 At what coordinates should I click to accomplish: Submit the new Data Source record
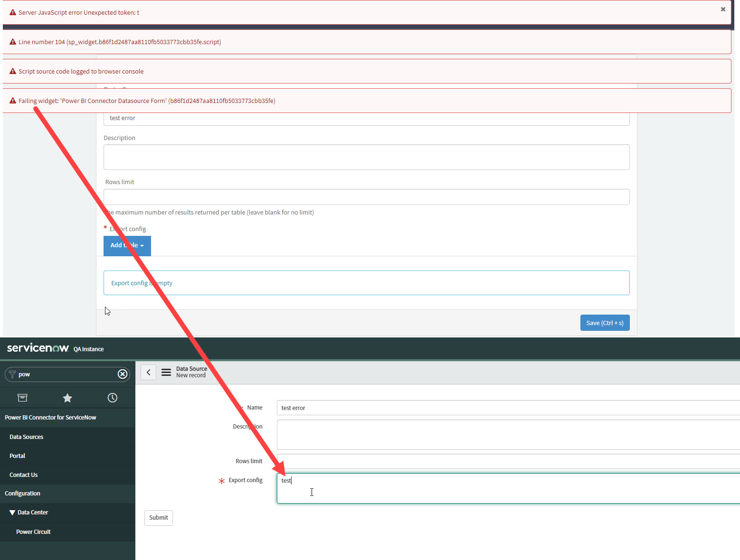(158, 518)
